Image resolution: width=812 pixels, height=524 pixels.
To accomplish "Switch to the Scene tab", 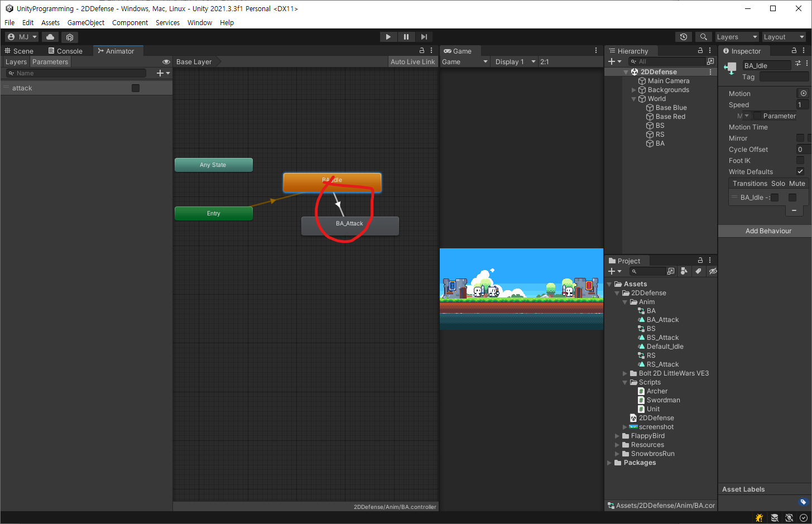I will click(x=19, y=51).
